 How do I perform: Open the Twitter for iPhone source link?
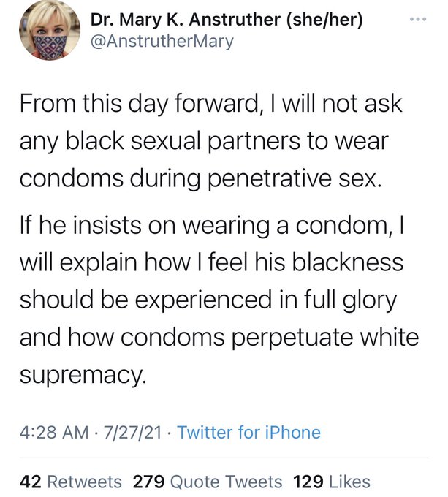click(249, 433)
